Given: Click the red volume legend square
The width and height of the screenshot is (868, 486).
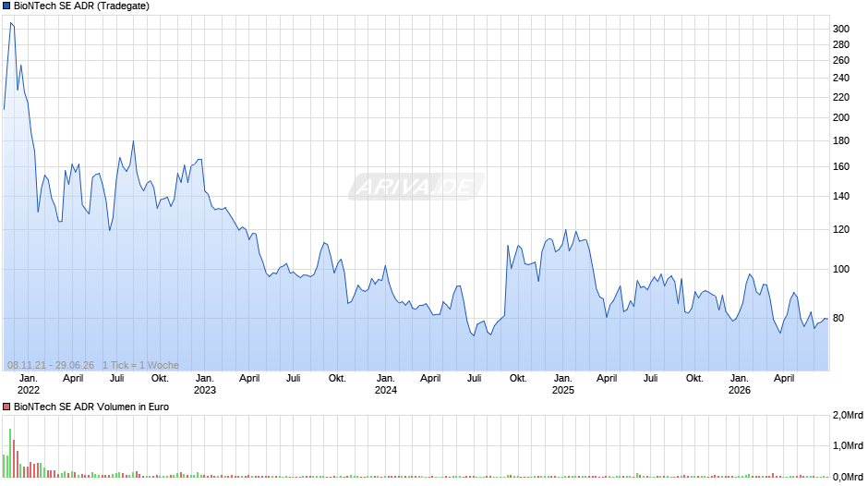Looking at the screenshot, I should coord(6,407).
